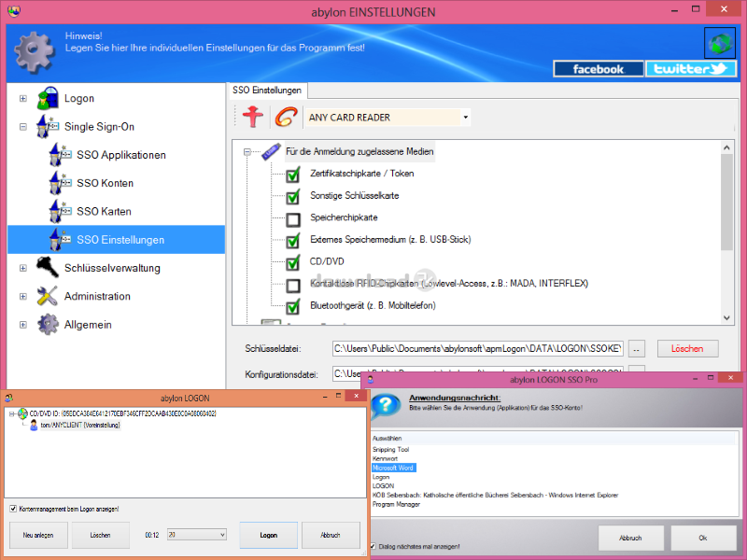747x560 pixels.
Task: Click the red figure toolbar icon
Action: 252,118
